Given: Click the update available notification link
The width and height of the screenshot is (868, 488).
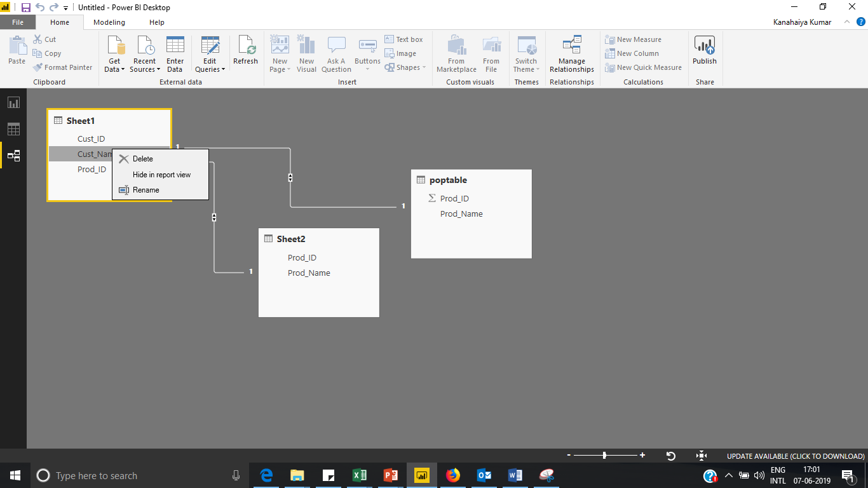Looking at the screenshot, I should point(796,456).
